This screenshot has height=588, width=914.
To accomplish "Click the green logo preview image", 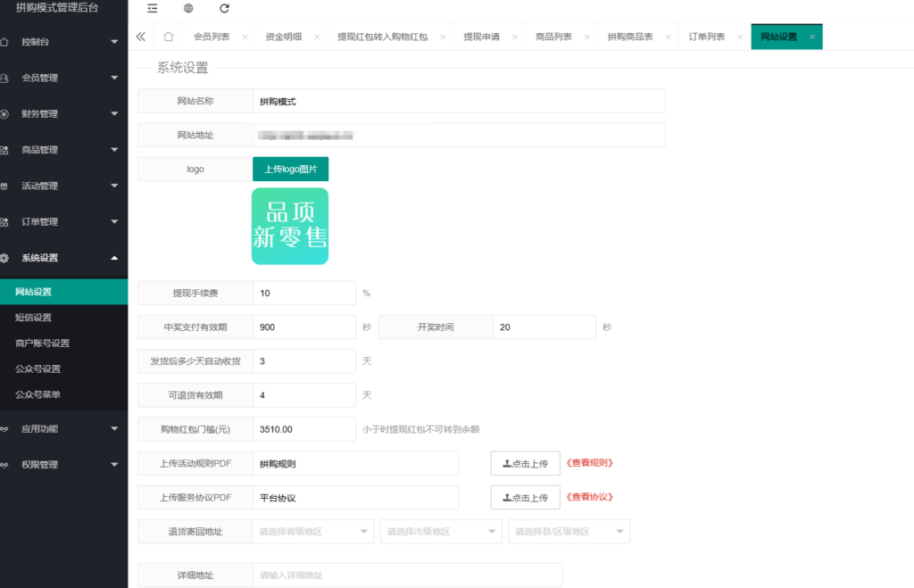I will point(289,226).
